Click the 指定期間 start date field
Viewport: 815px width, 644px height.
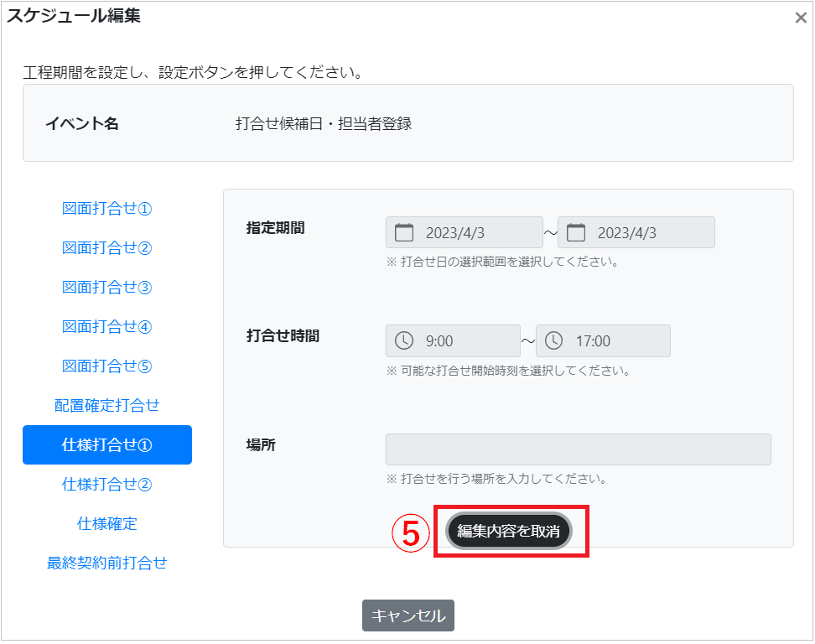(x=465, y=232)
